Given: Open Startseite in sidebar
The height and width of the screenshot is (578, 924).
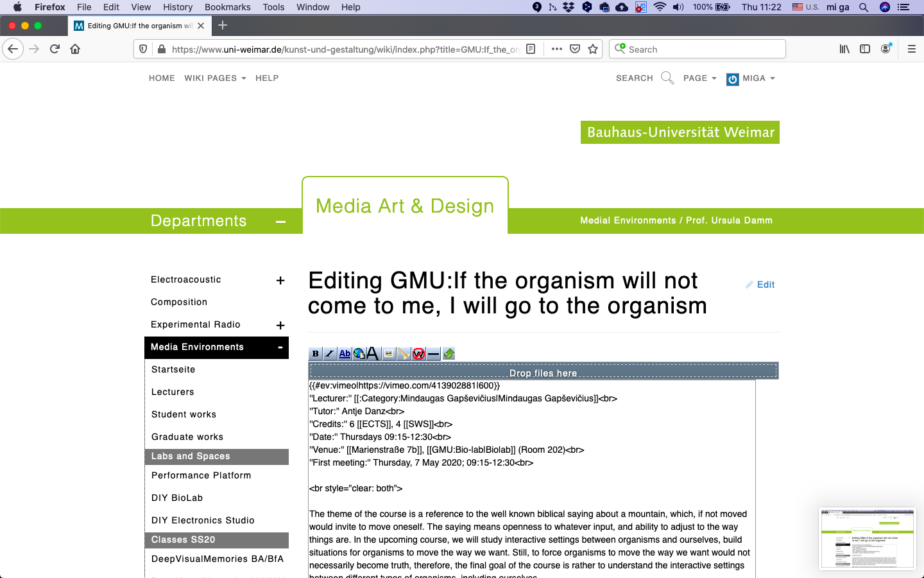Looking at the screenshot, I should [x=173, y=370].
